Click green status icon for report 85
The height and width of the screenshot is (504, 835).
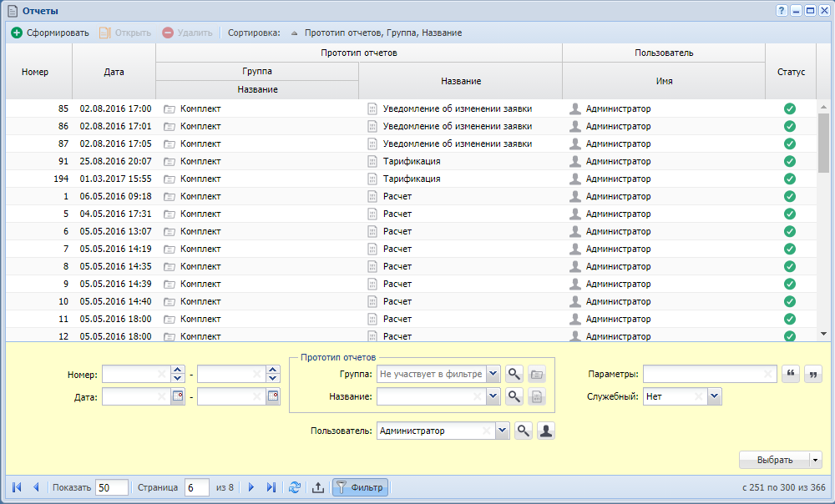(790, 108)
